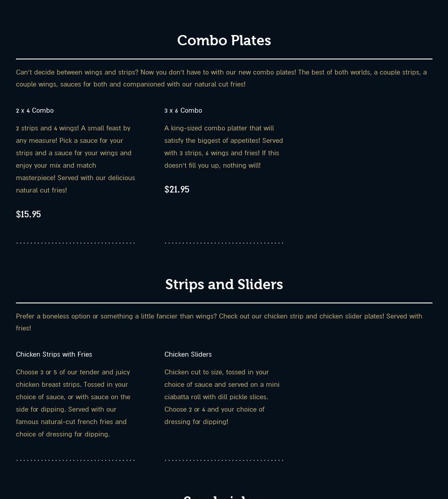This screenshot has height=499, width=448.
Task: Click the Strips and Sliders section heading
Action: pyautogui.click(x=224, y=284)
